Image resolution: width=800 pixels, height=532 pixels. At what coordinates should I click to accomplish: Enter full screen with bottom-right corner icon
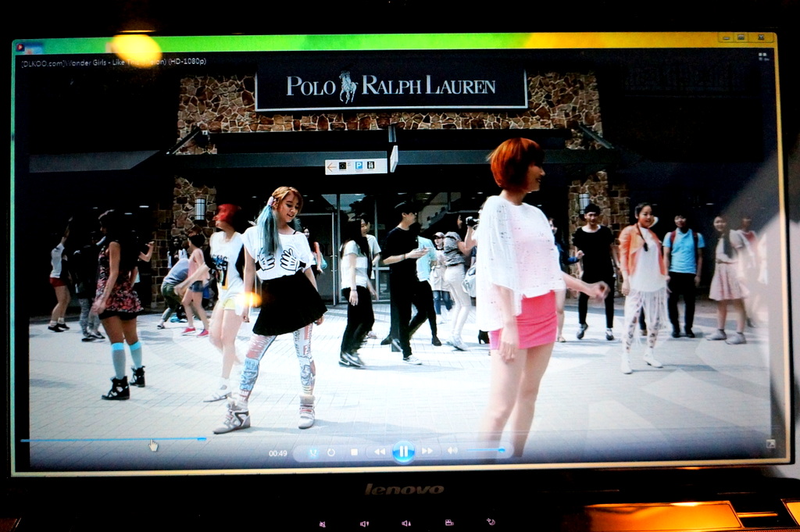pos(770,444)
